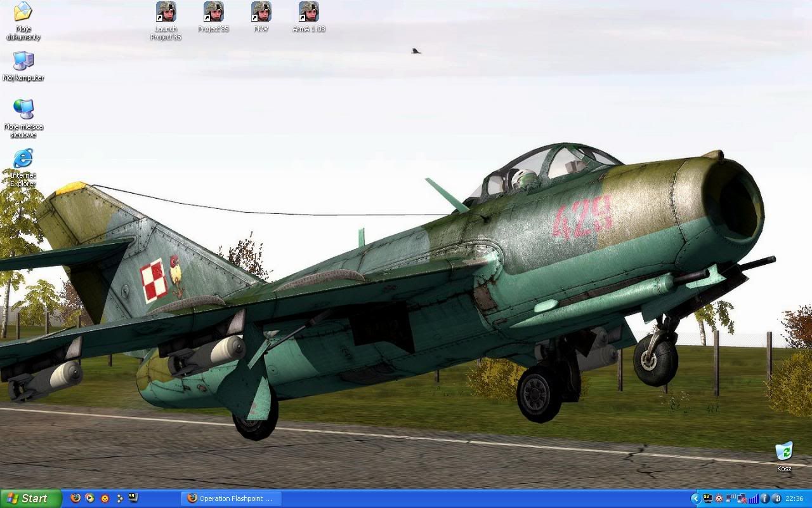Screen dimensions: 812x508
Task: Launch Firefox from Quick Launch bar
Action: point(75,498)
